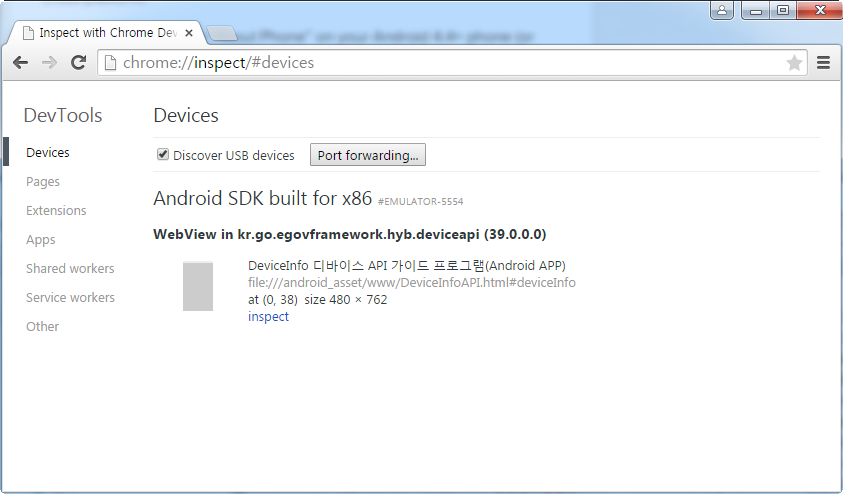This screenshot has height=494, width=843.
Task: Switch to Apps in sidebar
Action: pos(41,240)
